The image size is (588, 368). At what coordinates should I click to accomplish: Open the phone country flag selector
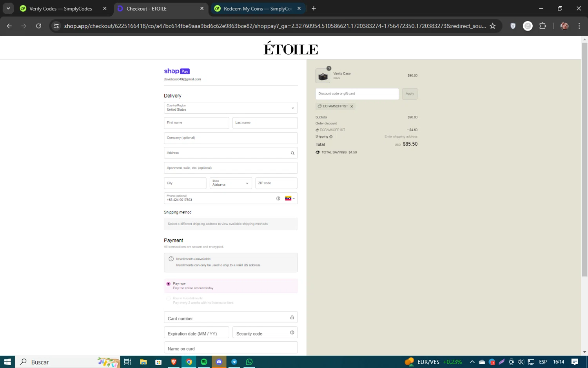[290, 199]
